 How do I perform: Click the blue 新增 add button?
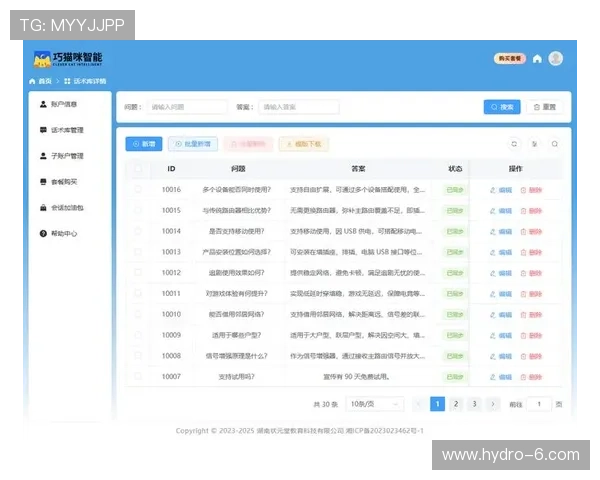click(144, 144)
